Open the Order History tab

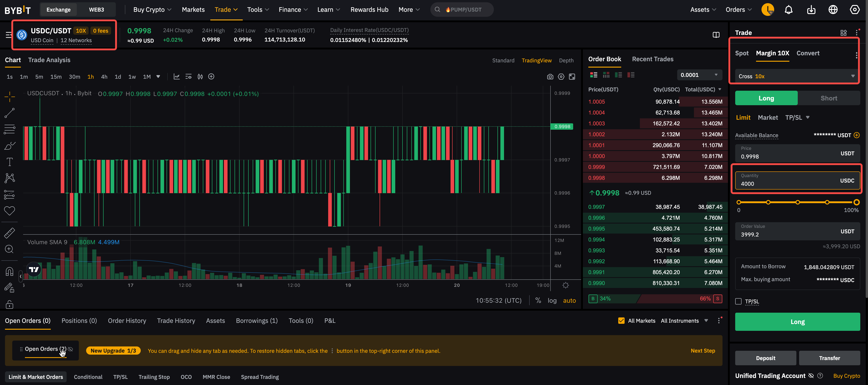coord(127,321)
